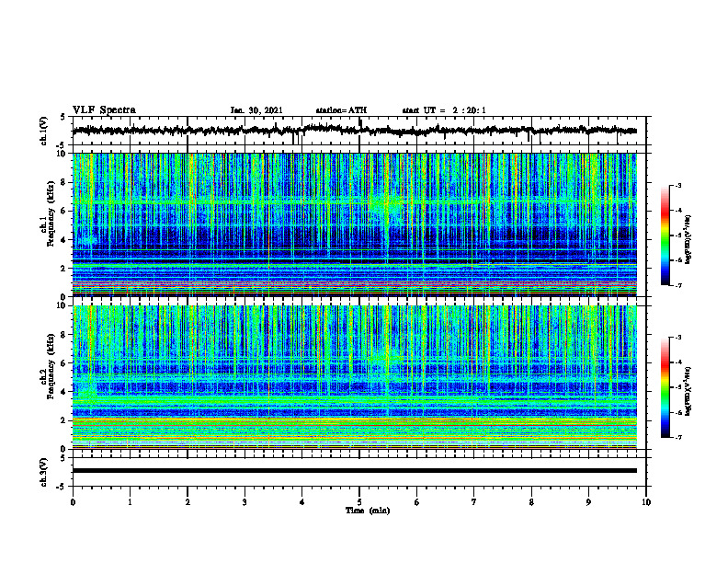
Task: Click the ch.1 spectrogram panel
Action: click(x=354, y=224)
